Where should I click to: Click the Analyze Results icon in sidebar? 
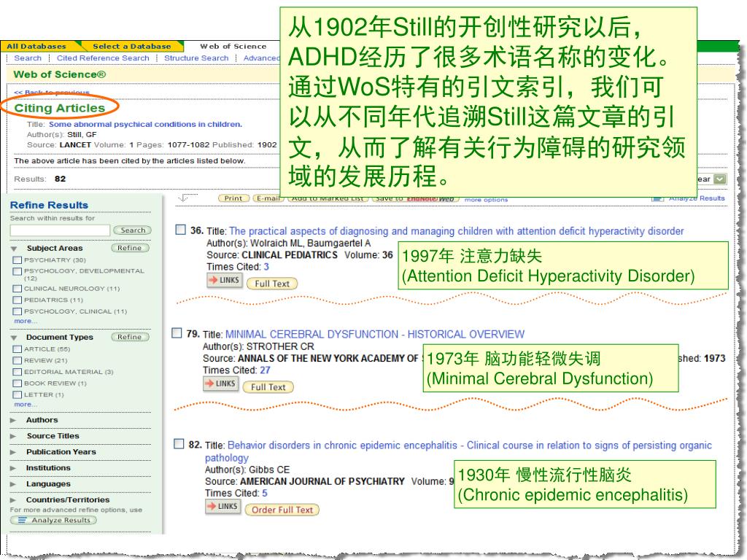pos(22,520)
